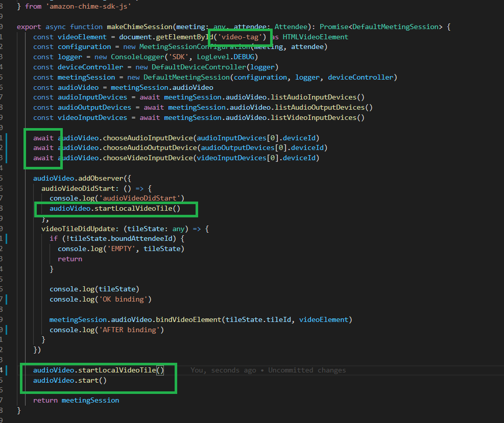The width and height of the screenshot is (504, 423).
Task: Click the ConsoleLogger class name
Action: click(x=137, y=57)
